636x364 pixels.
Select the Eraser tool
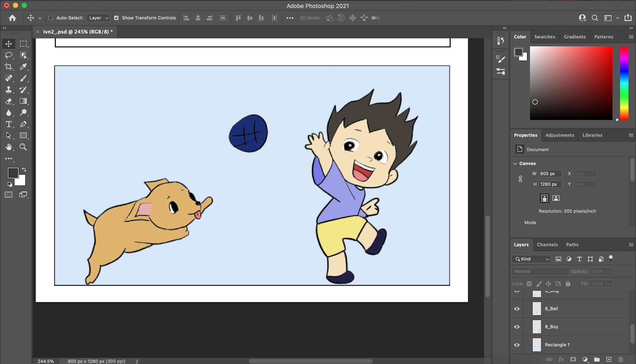9,101
